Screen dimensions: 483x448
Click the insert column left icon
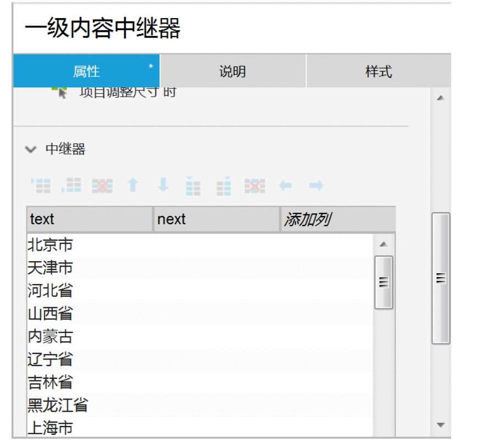(193, 186)
